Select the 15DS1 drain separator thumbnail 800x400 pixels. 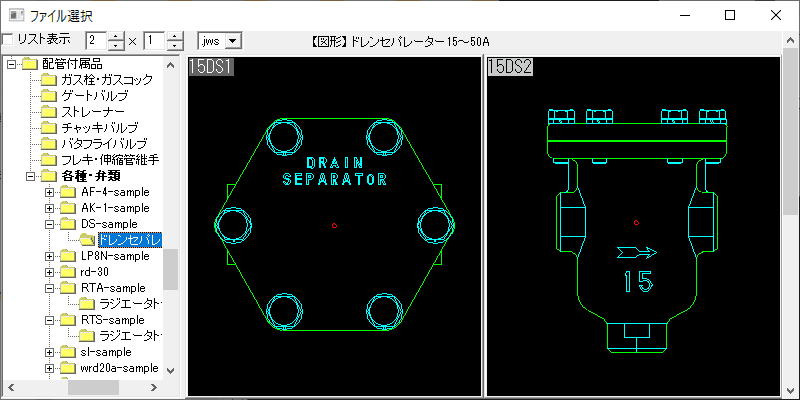coord(333,225)
